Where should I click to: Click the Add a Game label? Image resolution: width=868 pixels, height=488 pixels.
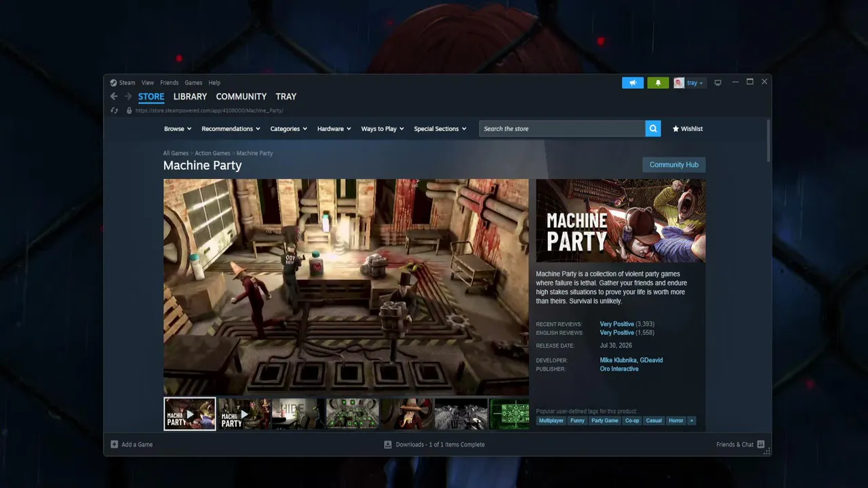pyautogui.click(x=137, y=445)
